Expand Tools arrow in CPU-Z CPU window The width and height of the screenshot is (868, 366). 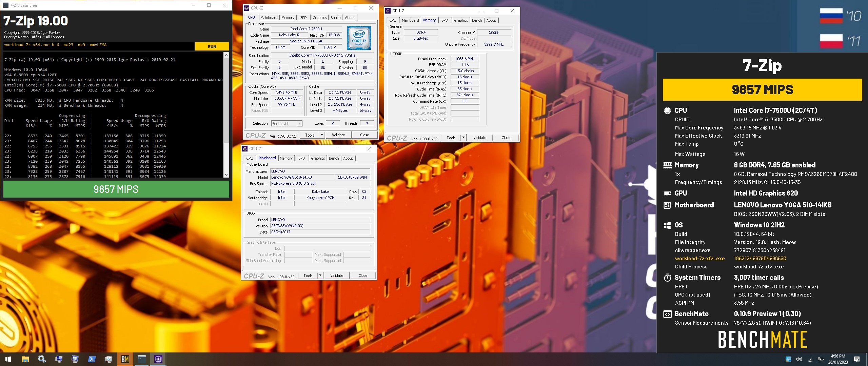(x=322, y=135)
